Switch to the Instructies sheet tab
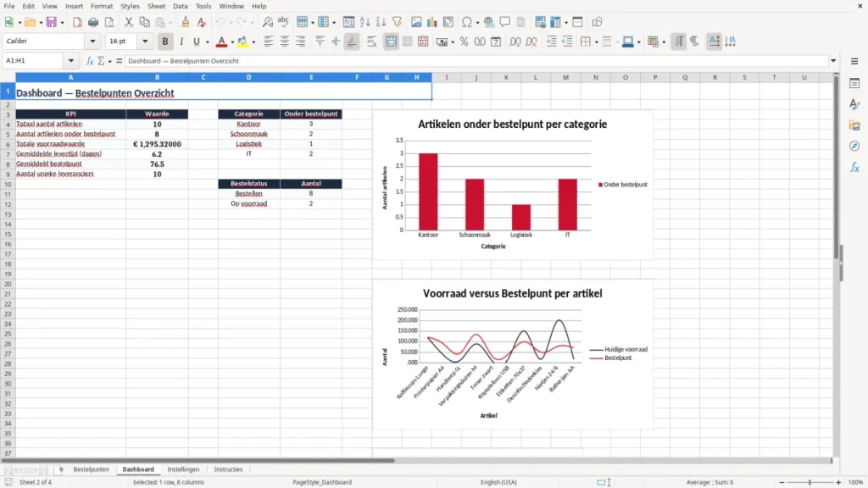868x488 pixels. click(x=228, y=469)
